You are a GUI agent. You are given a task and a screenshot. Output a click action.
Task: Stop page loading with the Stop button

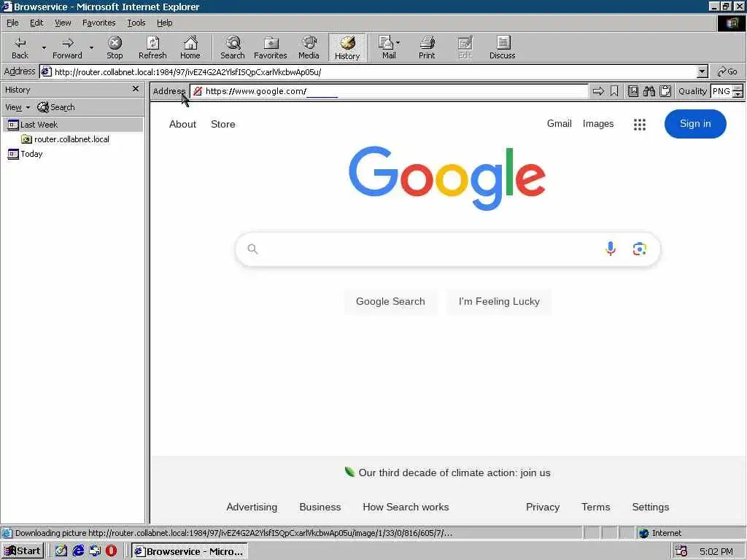click(x=115, y=47)
